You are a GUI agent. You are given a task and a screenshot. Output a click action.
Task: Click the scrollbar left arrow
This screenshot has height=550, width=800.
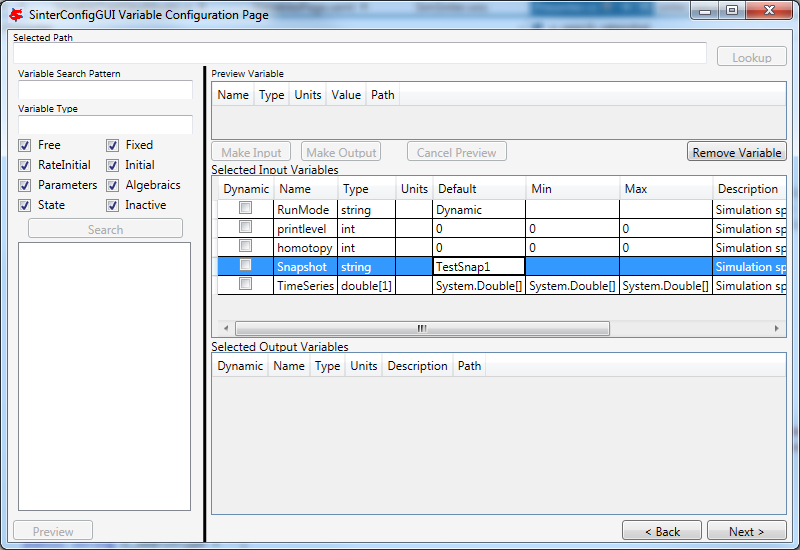coord(226,328)
